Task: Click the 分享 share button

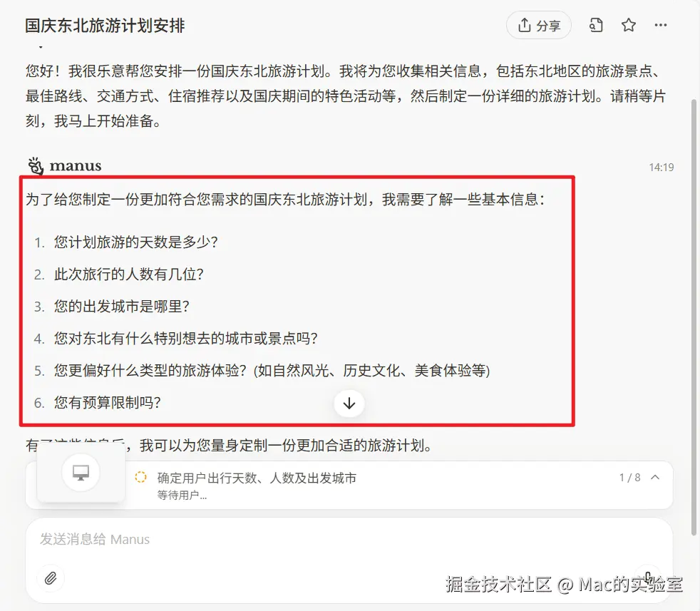Action: (x=538, y=26)
